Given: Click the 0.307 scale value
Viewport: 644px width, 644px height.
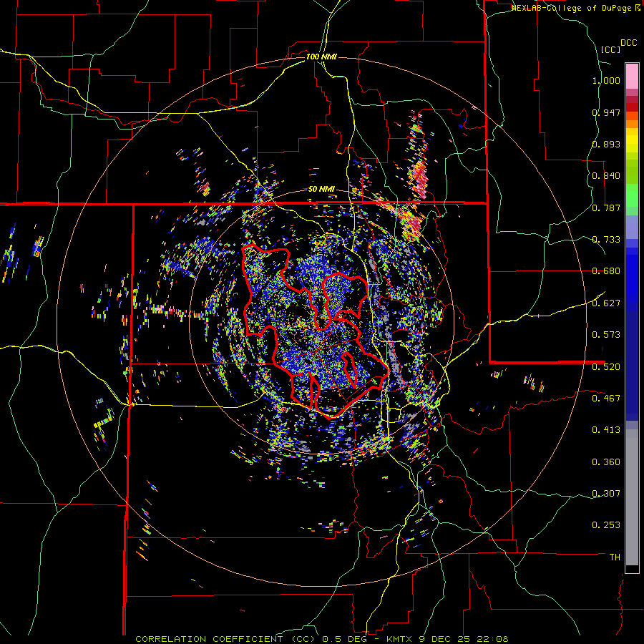Looking at the screenshot, I should coord(606,494).
